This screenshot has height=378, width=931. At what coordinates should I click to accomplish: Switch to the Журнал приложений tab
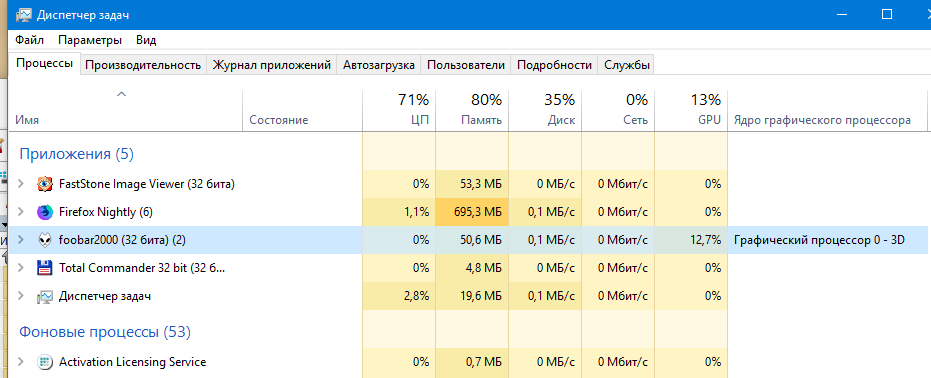click(x=271, y=65)
